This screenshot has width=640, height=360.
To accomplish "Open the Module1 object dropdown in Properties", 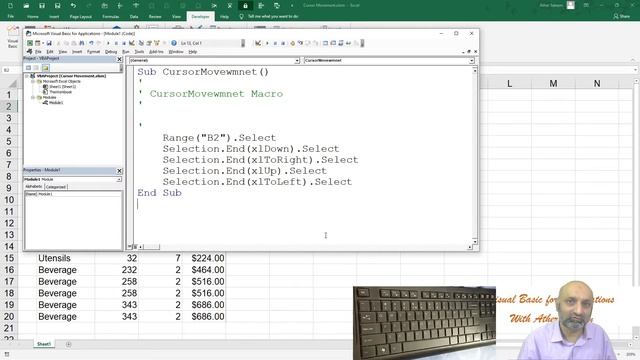I will 119,179.
